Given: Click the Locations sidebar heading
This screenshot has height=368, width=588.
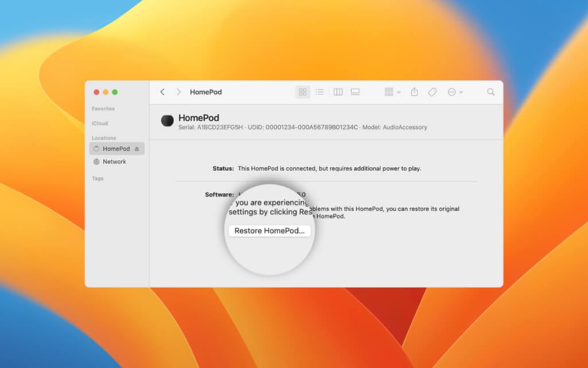Looking at the screenshot, I should (104, 138).
